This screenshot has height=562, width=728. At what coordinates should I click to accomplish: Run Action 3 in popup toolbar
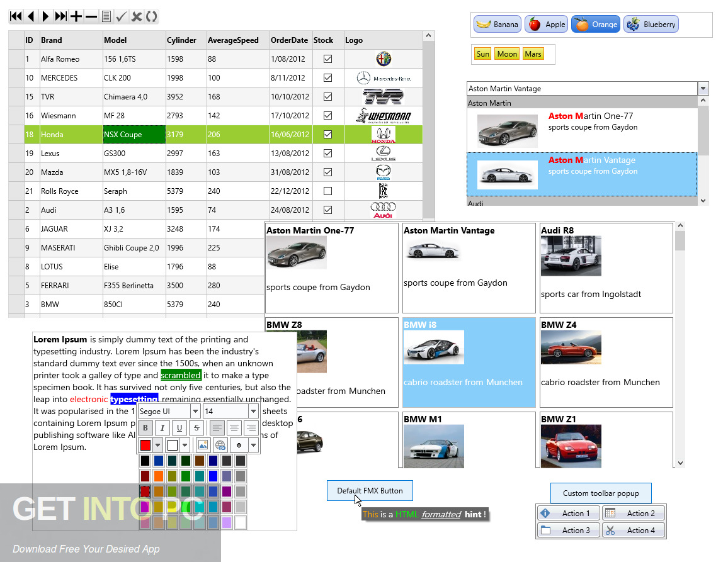coord(568,530)
